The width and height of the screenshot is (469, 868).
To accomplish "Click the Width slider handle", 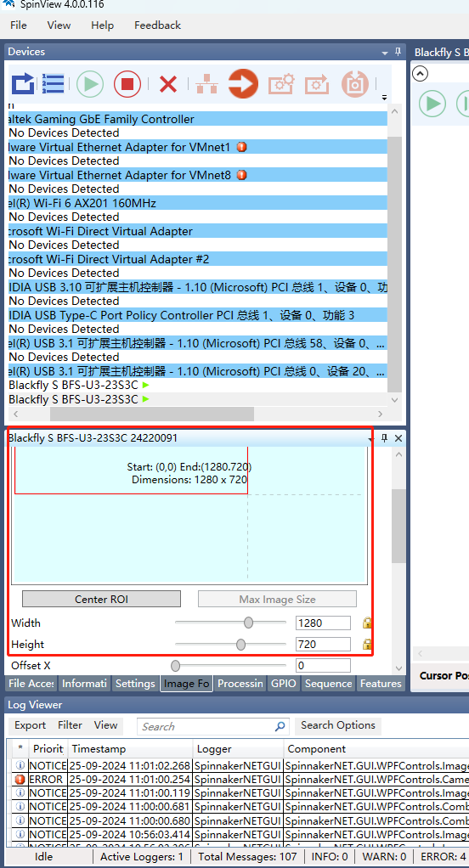I will point(249,623).
